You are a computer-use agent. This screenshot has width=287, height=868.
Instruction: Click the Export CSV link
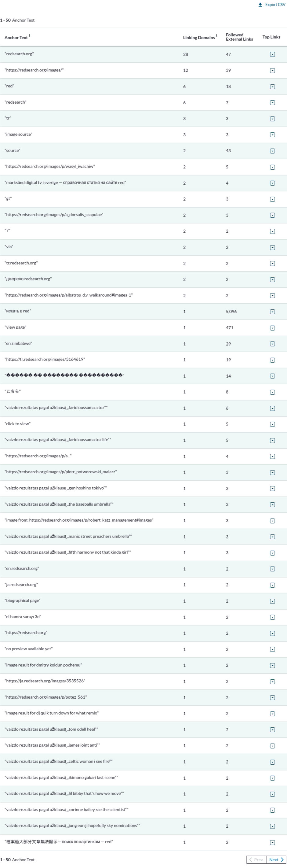tap(275, 5)
